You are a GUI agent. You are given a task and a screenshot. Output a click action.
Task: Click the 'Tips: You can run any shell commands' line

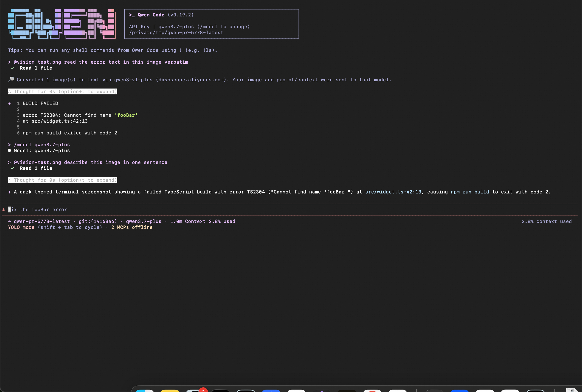113,50
